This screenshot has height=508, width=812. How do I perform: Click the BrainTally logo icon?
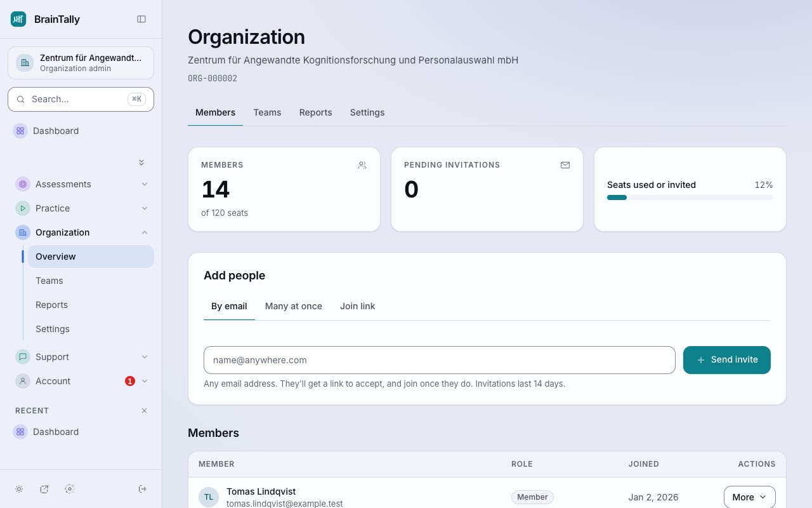(18, 19)
